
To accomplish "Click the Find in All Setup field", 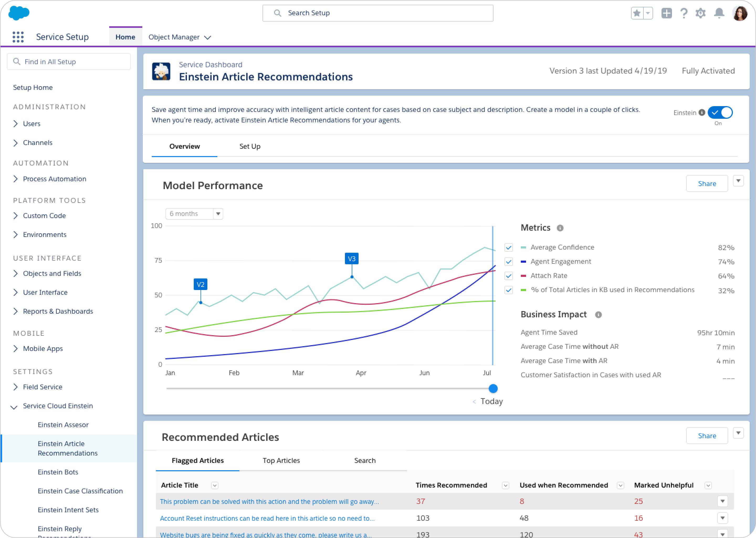I will [69, 62].
